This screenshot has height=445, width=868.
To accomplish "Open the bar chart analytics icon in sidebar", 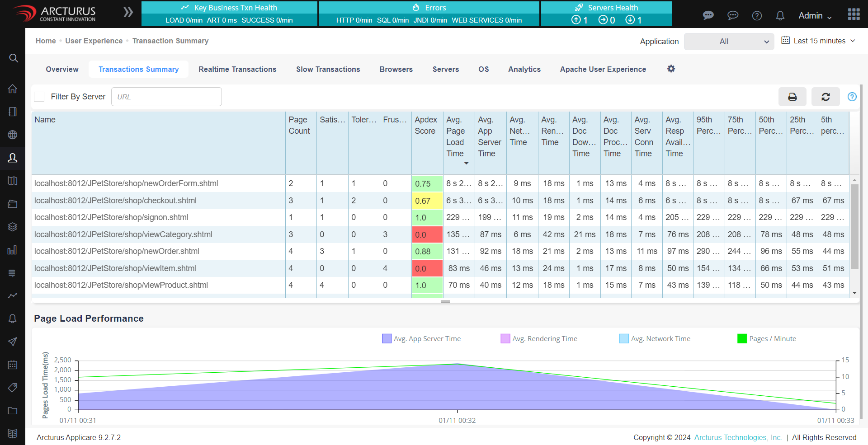I will (x=13, y=250).
